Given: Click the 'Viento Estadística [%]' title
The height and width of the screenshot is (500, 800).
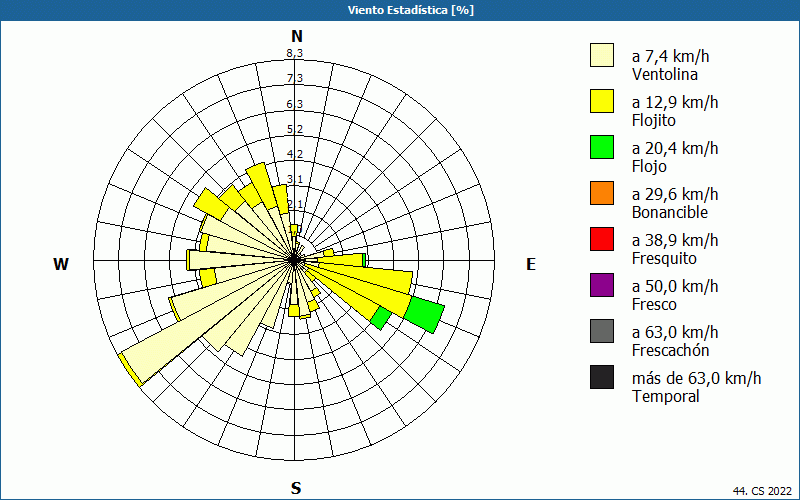Looking at the screenshot, I should pyautogui.click(x=411, y=10).
